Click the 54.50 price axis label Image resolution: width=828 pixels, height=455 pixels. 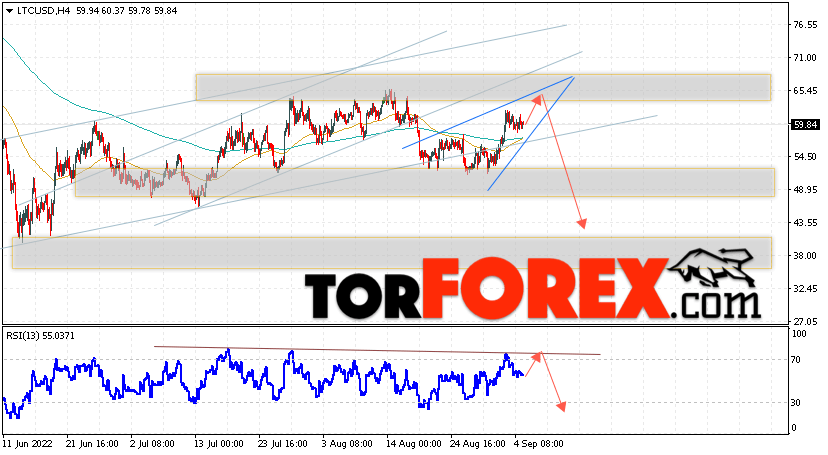pyautogui.click(x=805, y=157)
